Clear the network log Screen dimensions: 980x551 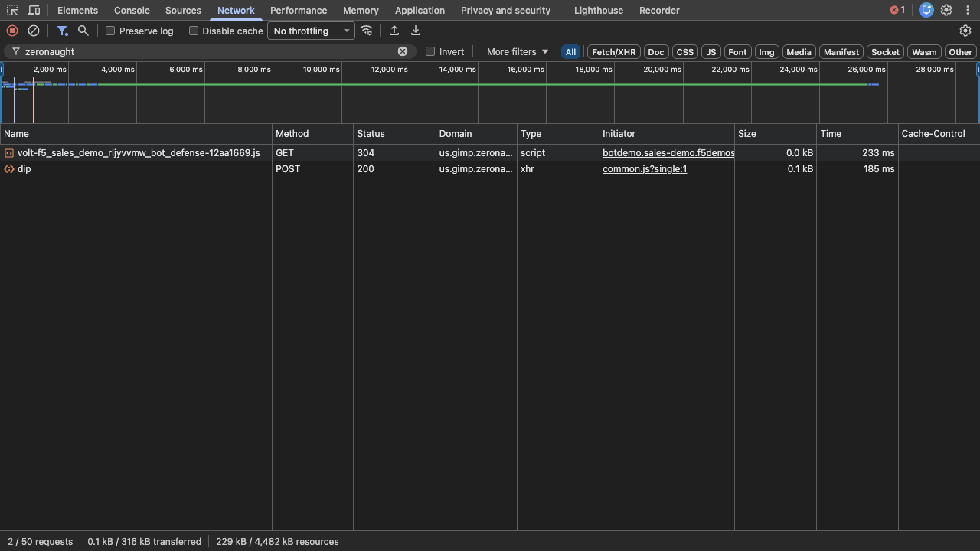[33, 31]
